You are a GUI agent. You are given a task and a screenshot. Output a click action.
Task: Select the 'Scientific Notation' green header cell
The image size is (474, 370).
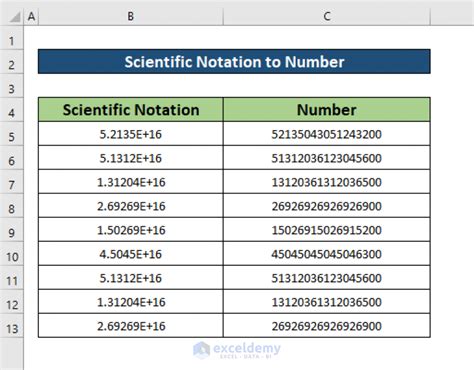coord(131,110)
